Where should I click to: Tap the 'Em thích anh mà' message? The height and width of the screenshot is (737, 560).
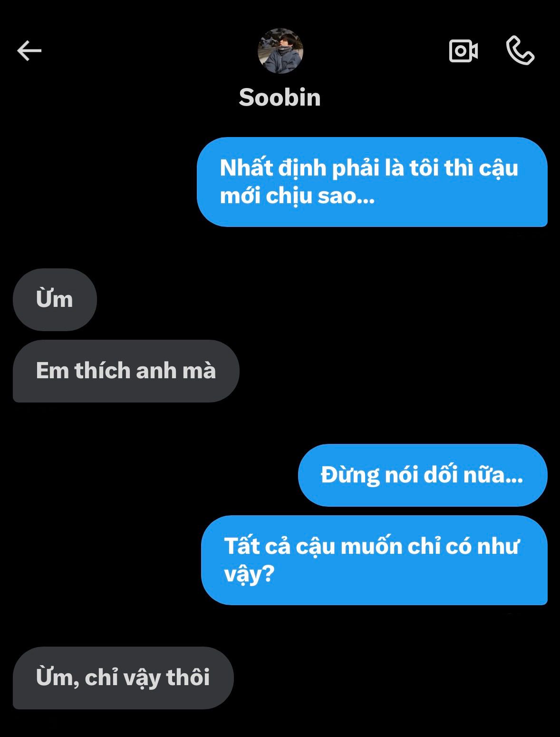(x=126, y=371)
